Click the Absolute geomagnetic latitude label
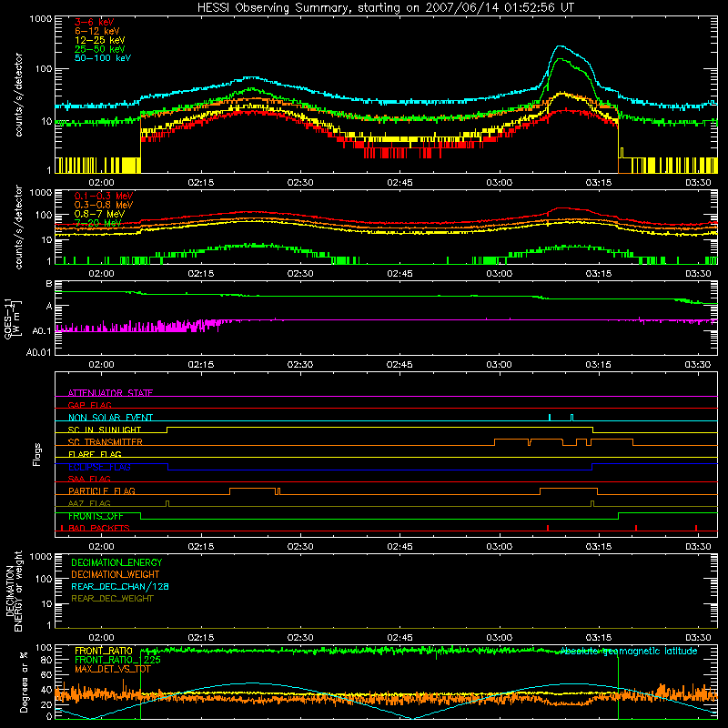The image size is (728, 728). click(629, 651)
